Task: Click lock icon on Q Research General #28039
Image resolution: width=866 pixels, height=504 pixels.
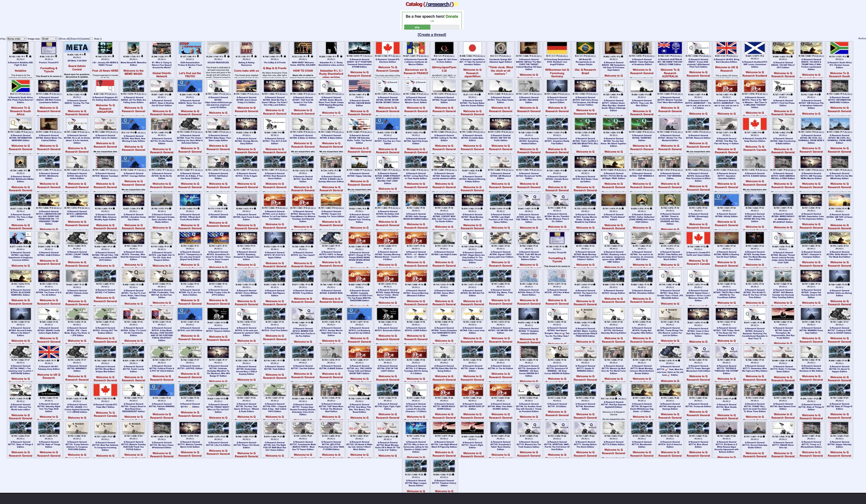Action: [622, 56]
